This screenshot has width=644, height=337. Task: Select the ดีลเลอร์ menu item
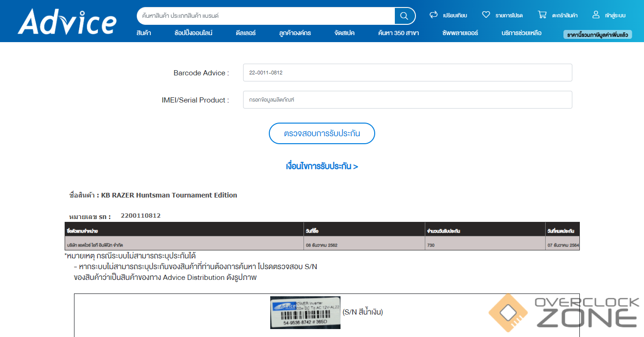[x=245, y=33]
